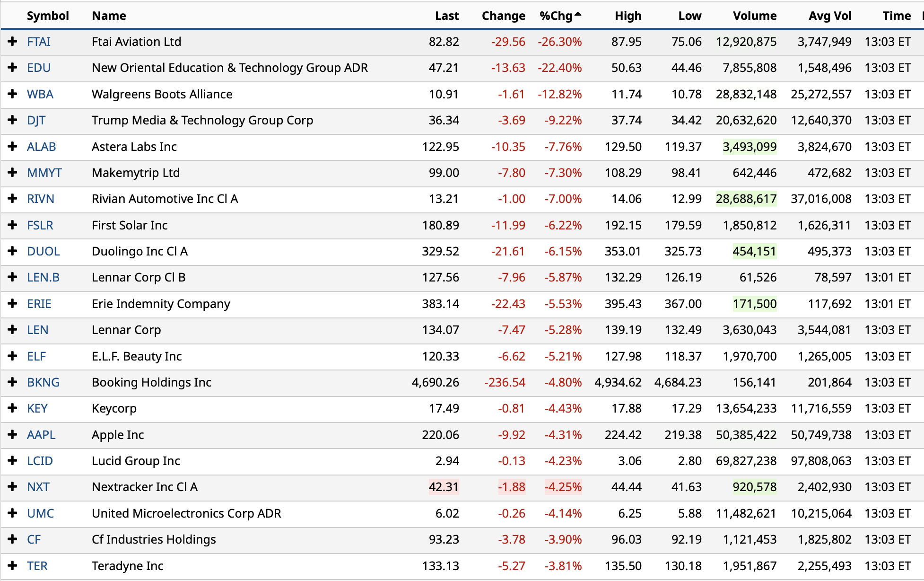924x581 pixels.
Task: Click plus icon beside NXT
Action: click(13, 487)
